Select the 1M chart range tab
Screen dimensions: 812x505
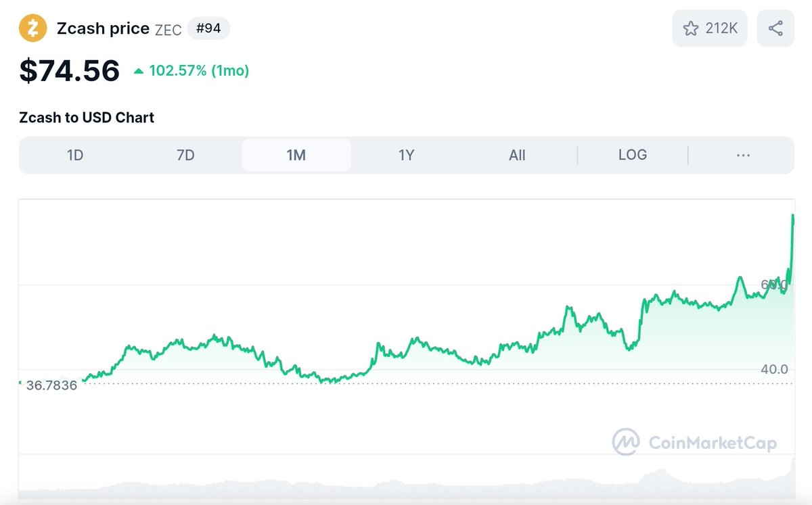[296, 155]
